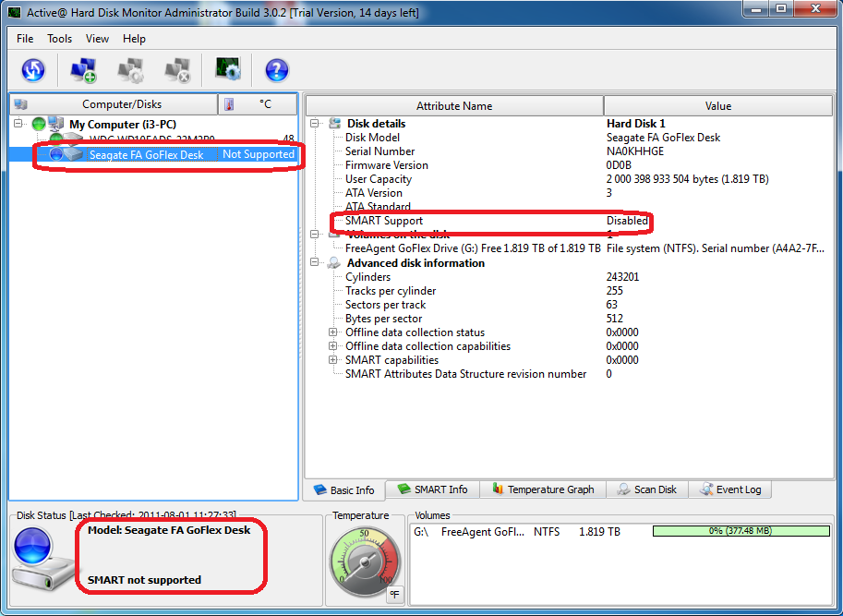Click the Sectors per track row

pyautogui.click(x=570, y=305)
